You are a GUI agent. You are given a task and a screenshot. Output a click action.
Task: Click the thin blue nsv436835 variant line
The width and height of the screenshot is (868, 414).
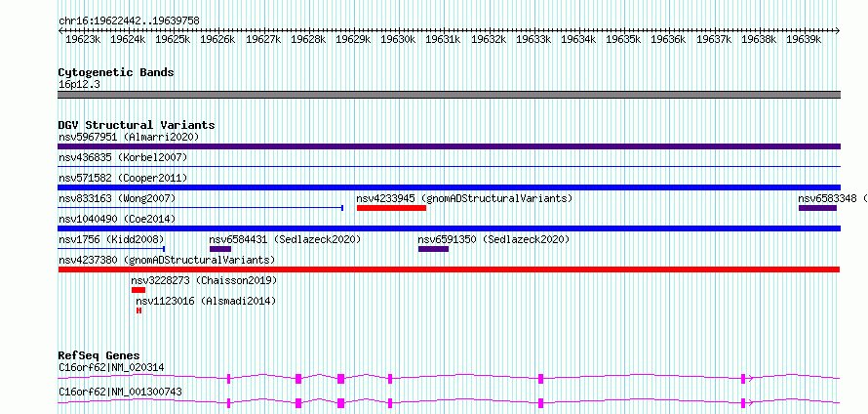coord(449,166)
